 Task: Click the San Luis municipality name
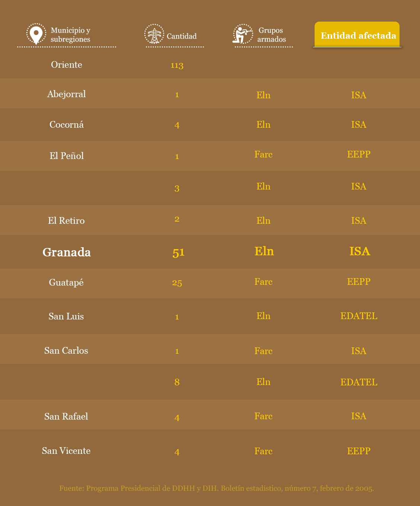pos(66,316)
